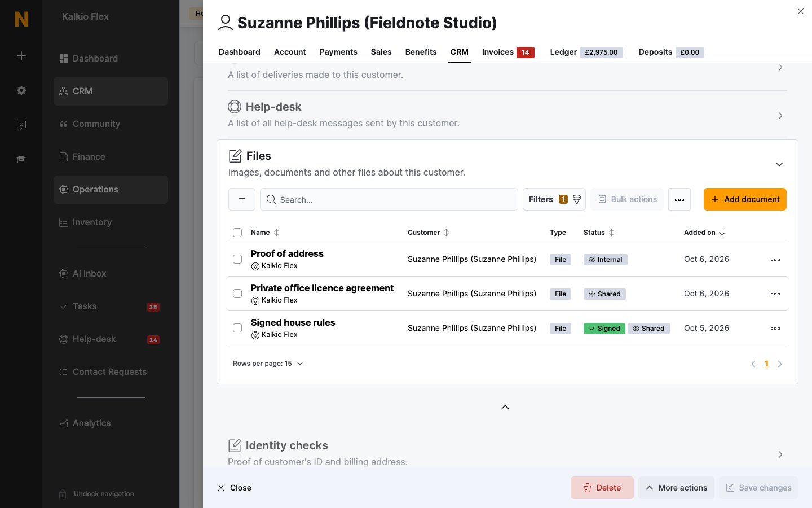Open row actions for Private office licence agreement
The image size is (812, 508).
point(775,294)
